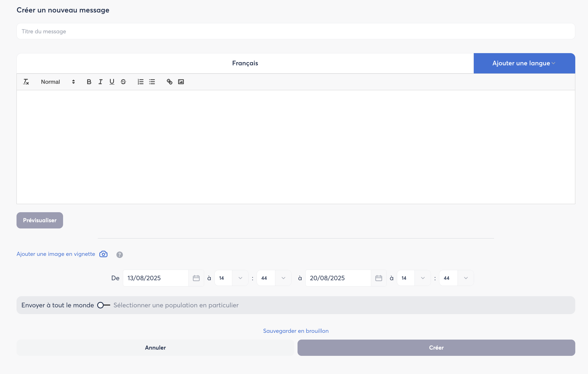Toggle underline formatting

pos(112,82)
